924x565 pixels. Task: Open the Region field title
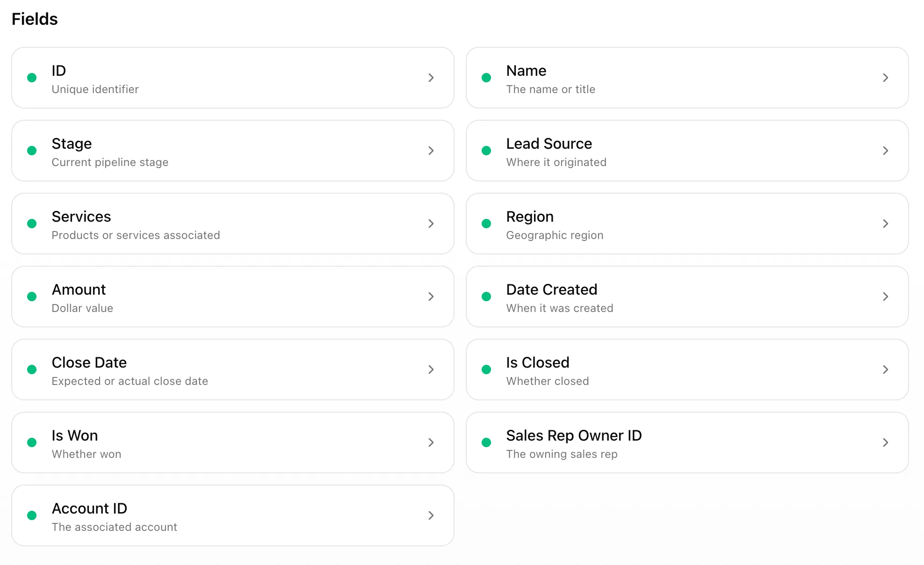(530, 217)
